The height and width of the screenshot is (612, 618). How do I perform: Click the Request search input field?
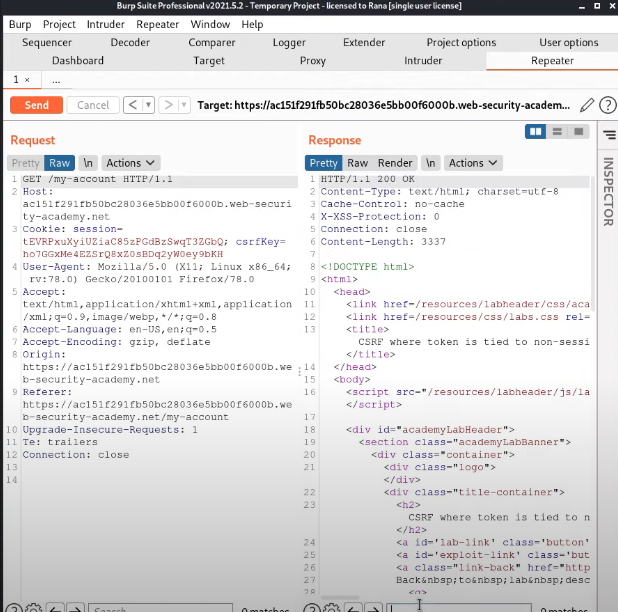click(x=160, y=607)
